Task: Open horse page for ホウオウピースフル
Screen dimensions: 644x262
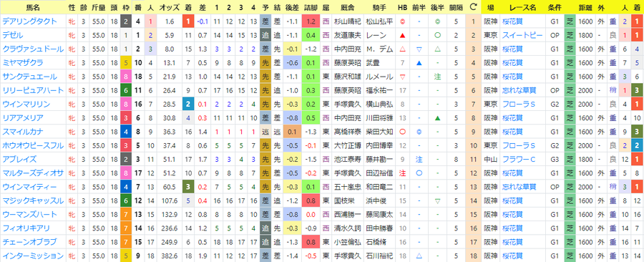Action: click(33, 146)
